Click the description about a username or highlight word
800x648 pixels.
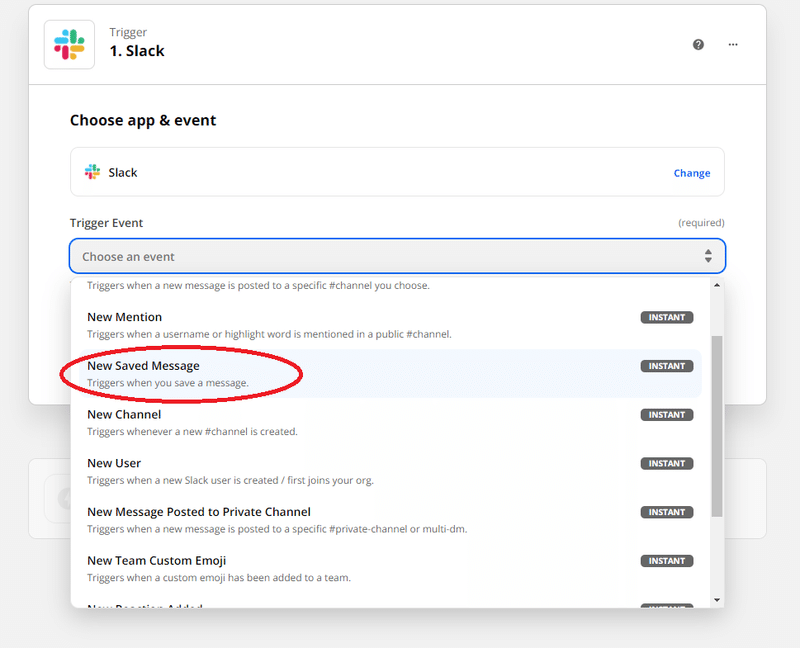click(269, 334)
